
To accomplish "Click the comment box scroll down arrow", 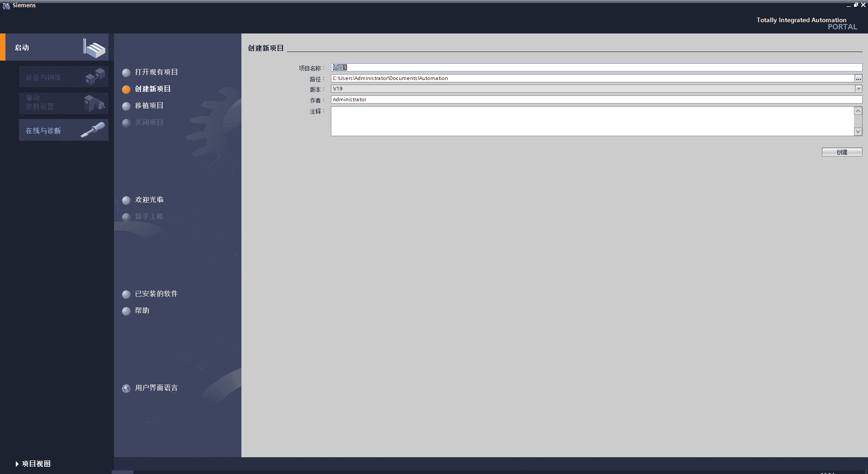I will 858,131.
